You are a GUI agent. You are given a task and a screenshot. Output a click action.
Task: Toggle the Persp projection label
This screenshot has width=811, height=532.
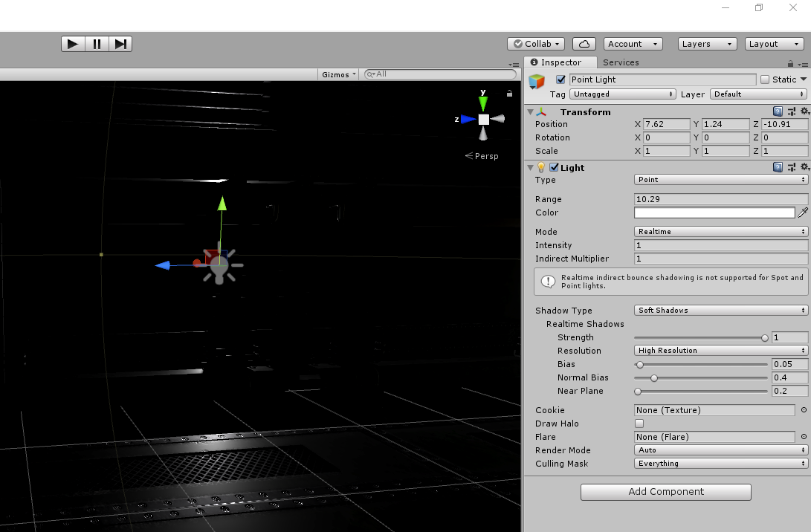click(482, 156)
